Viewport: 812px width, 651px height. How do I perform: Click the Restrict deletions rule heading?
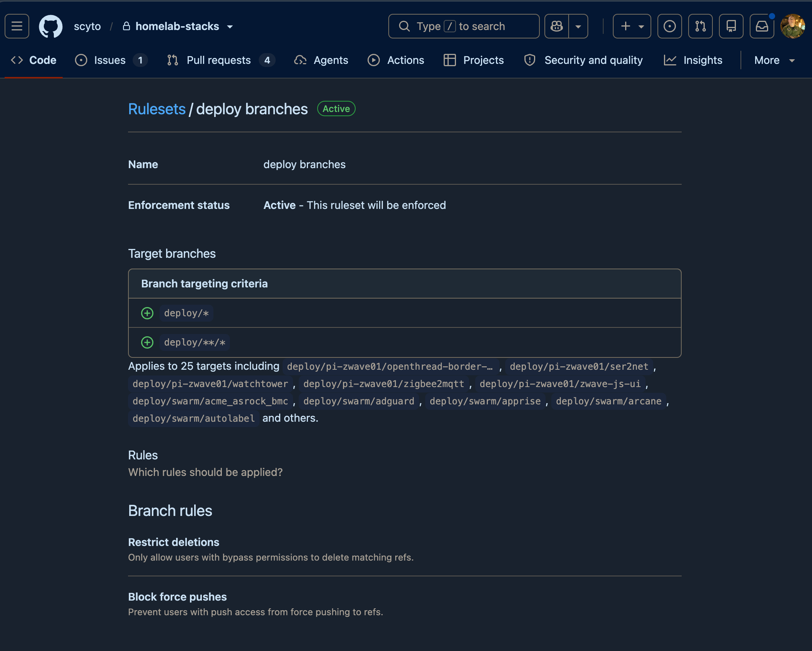174,542
